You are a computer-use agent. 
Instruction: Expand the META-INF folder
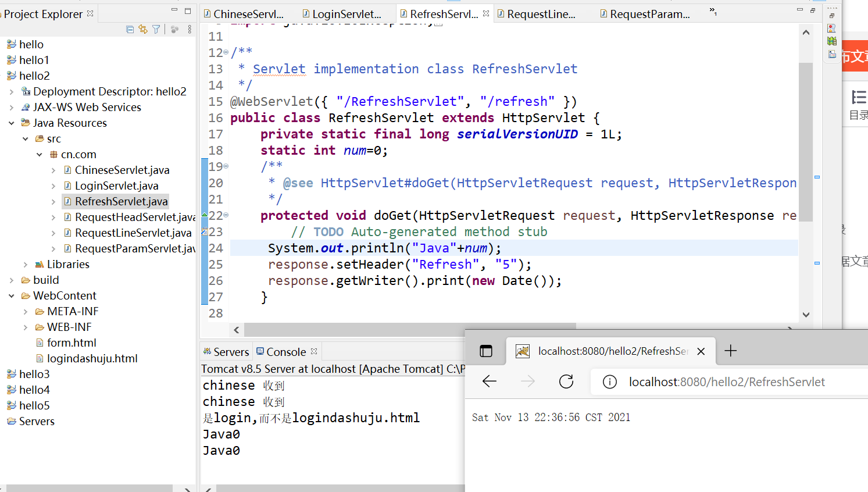click(26, 311)
